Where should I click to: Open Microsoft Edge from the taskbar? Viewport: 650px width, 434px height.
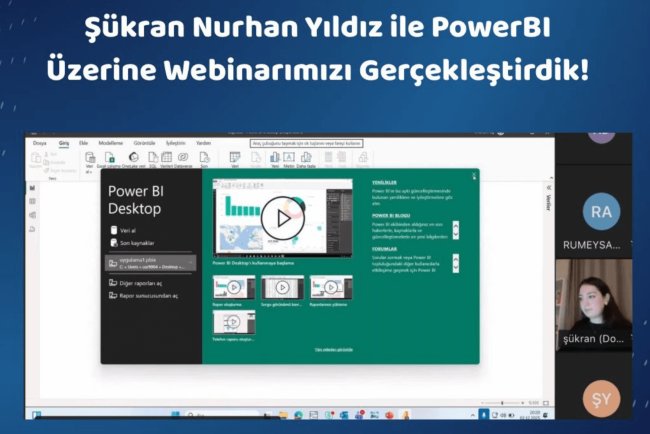[x=298, y=415]
